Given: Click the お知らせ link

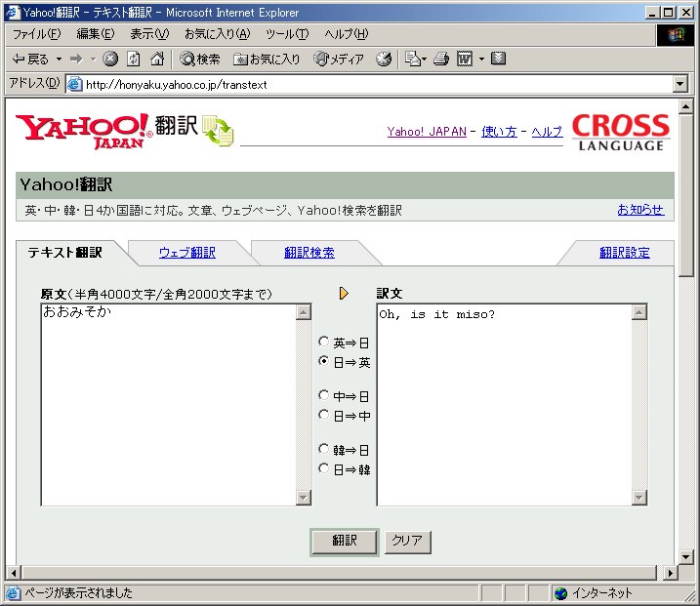Looking at the screenshot, I should 639,210.
